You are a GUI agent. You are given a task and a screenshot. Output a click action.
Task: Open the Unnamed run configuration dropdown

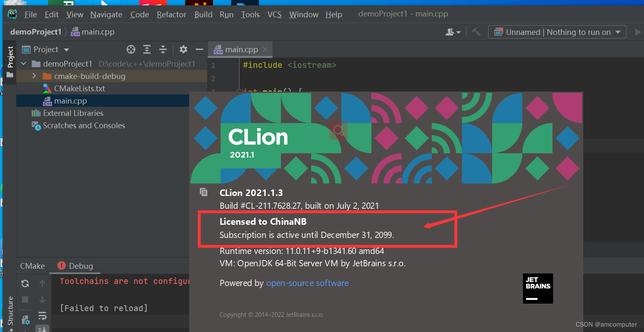tap(557, 32)
